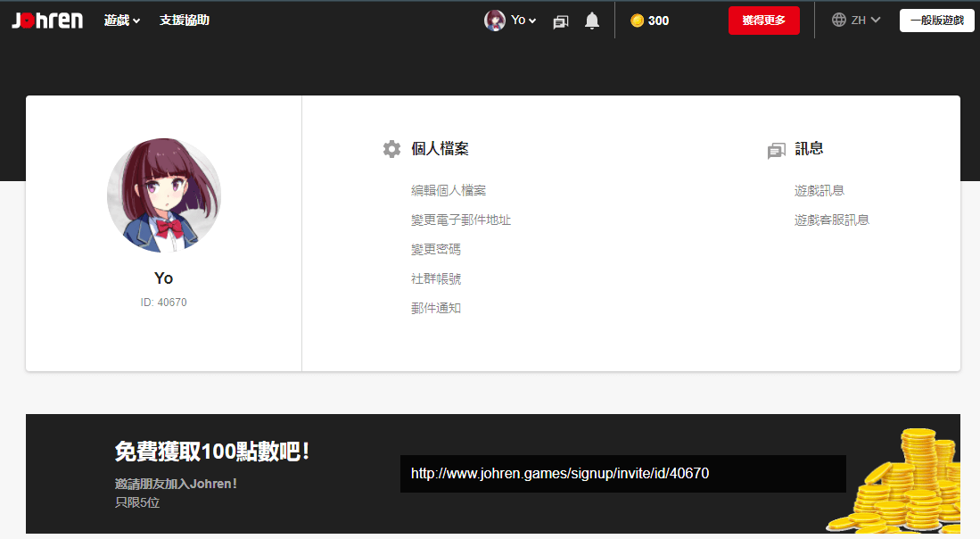Open the notification bell
Viewport: 980px width, 539px height.
[592, 21]
